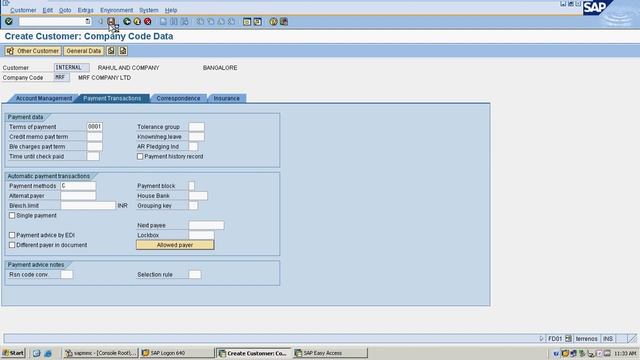
Task: Click the Windows Start button
Action: 13,353
